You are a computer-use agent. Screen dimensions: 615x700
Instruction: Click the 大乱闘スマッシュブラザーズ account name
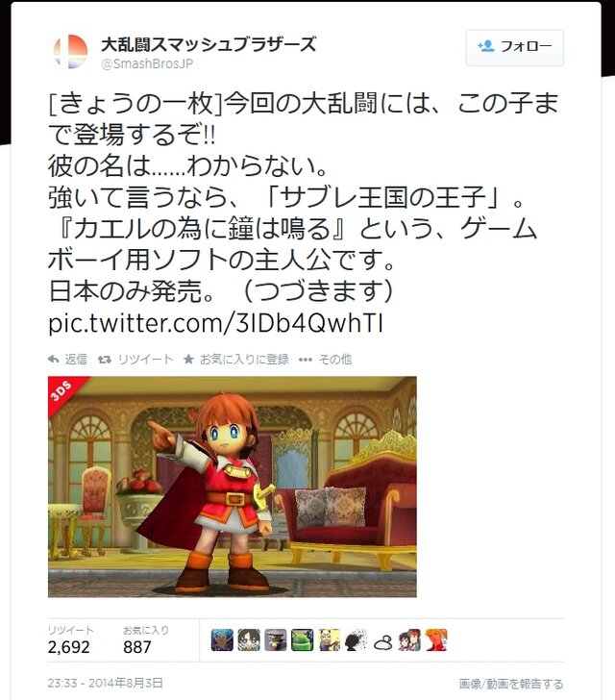pyautogui.click(x=209, y=44)
